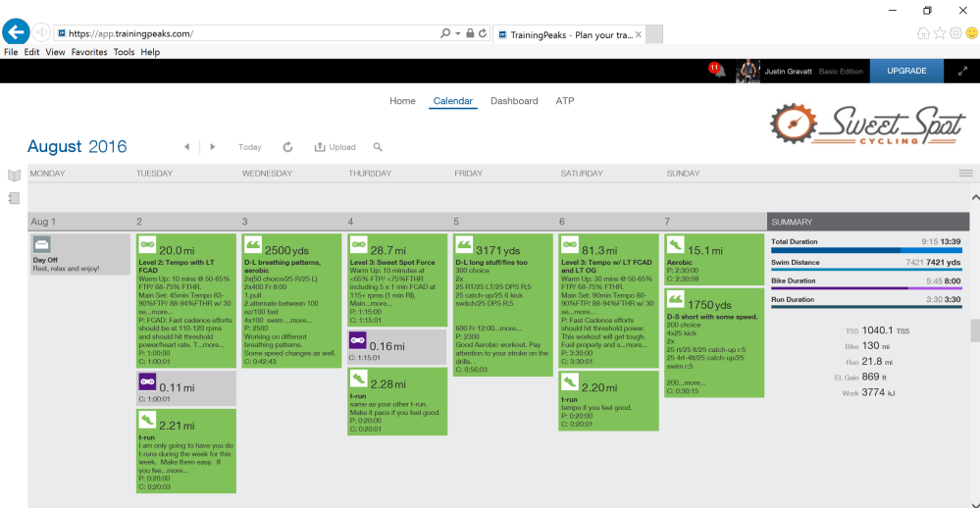Go to previous month with left arrow
980x508 pixels.
click(186, 147)
